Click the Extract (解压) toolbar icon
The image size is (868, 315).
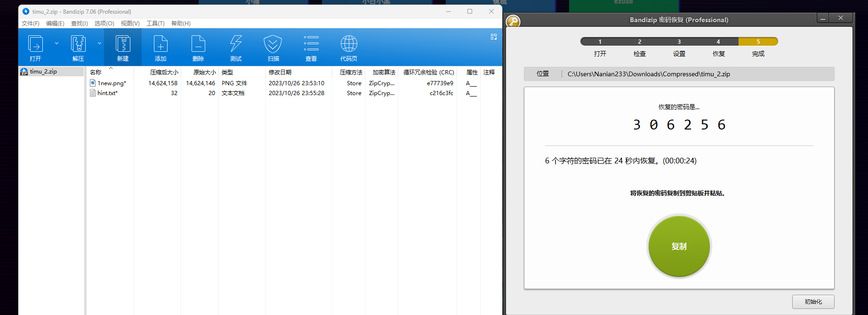[x=78, y=44]
